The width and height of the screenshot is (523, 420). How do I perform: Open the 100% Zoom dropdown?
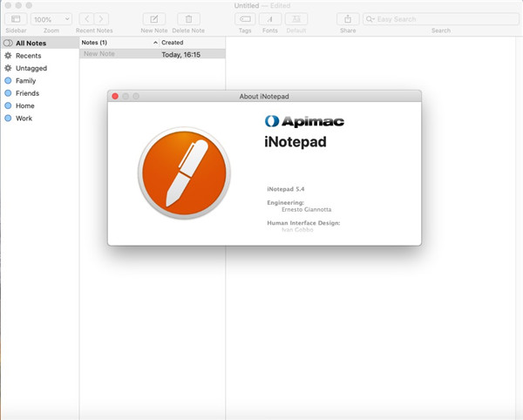[x=51, y=18]
